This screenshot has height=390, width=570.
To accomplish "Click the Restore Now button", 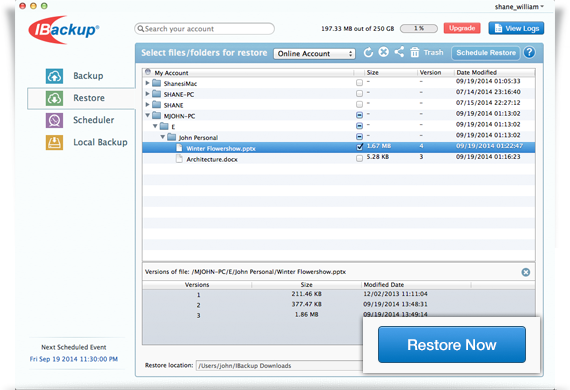I will [x=452, y=345].
